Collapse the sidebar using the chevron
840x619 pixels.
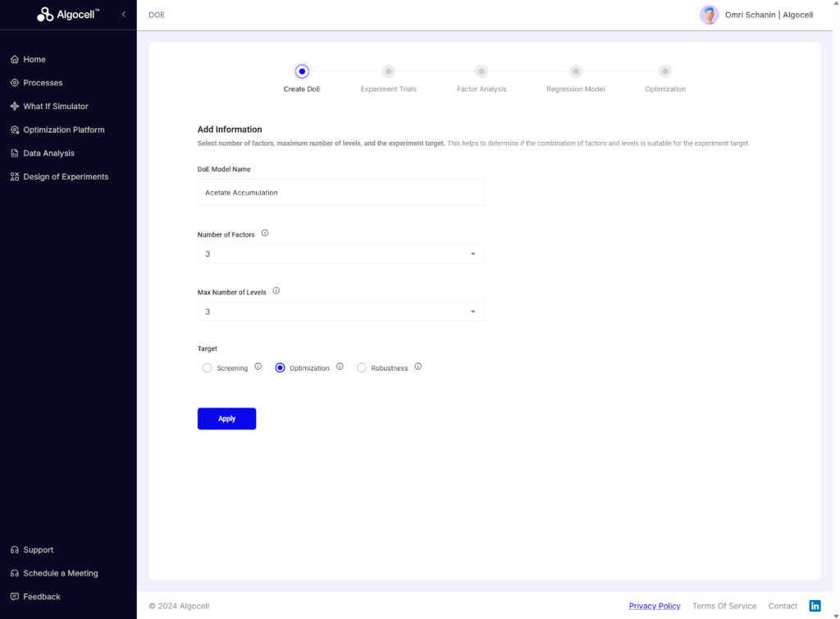pos(124,15)
